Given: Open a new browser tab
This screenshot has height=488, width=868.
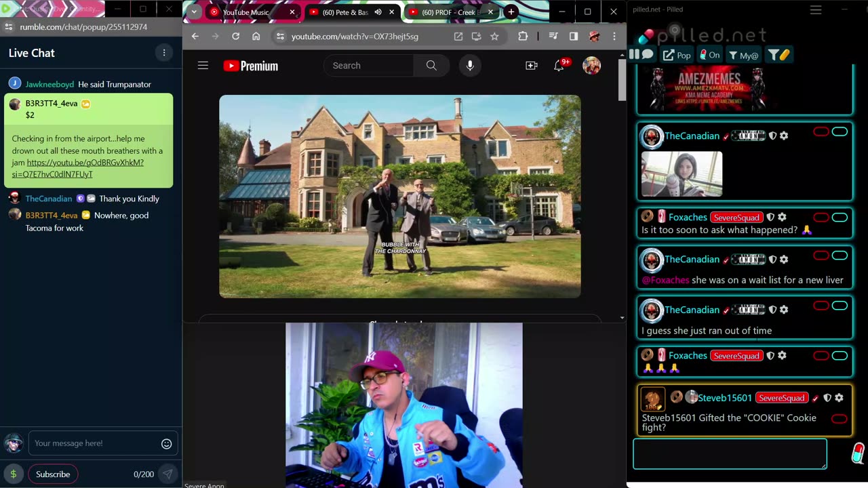Looking at the screenshot, I should 511,12.
